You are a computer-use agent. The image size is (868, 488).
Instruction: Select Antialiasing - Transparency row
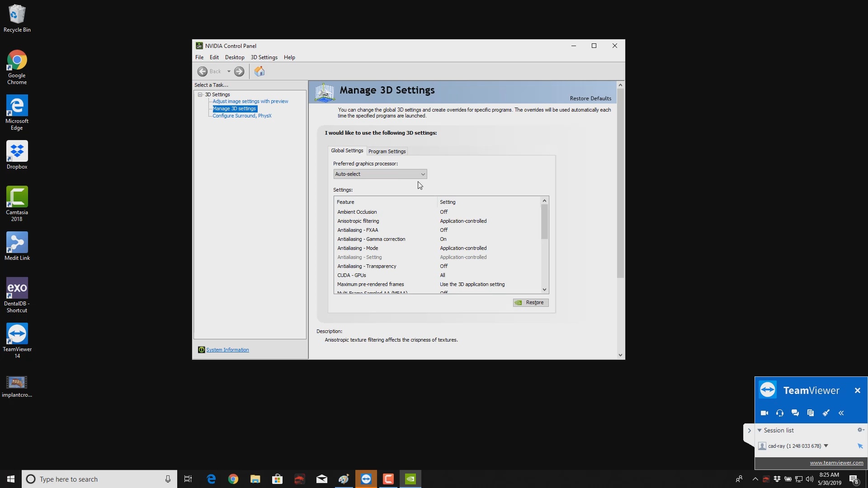pyautogui.click(x=438, y=266)
